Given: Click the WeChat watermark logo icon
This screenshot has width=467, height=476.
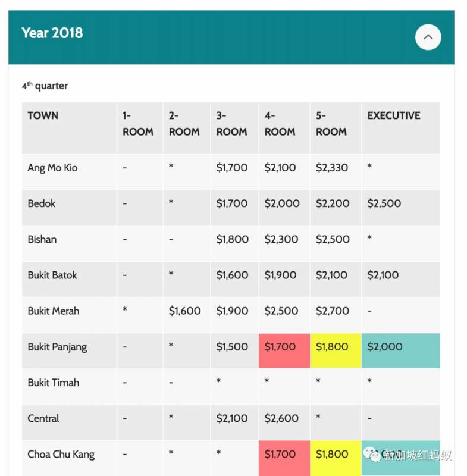Looking at the screenshot, I should (x=374, y=455).
